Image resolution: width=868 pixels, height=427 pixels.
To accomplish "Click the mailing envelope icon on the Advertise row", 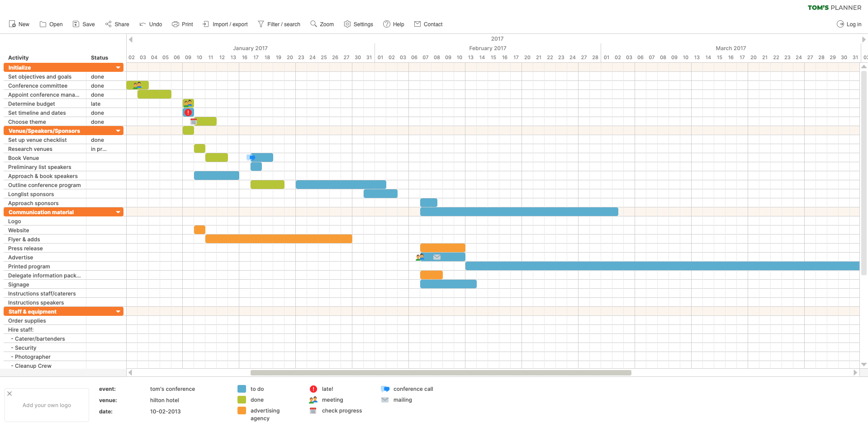I will tap(436, 257).
